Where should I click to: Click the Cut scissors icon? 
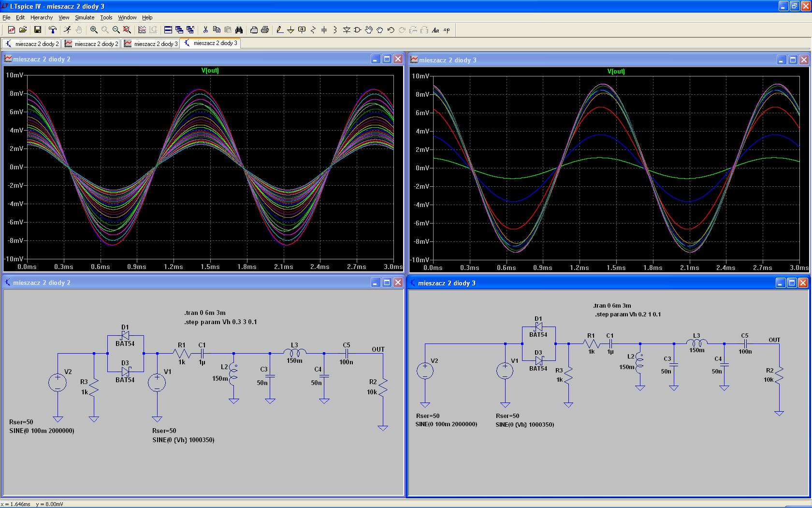[205, 30]
